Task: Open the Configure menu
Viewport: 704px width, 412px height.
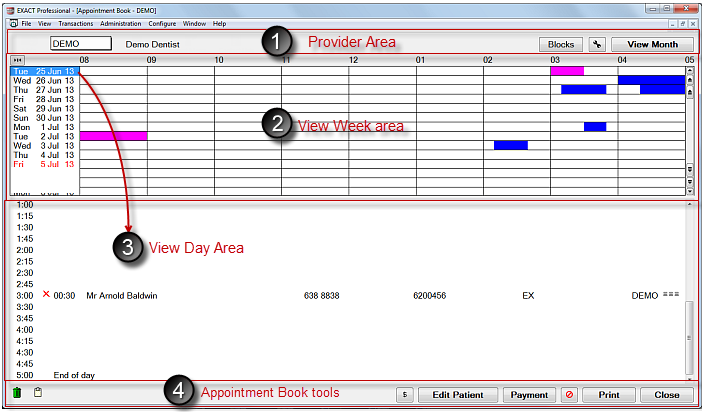Action: tap(162, 23)
